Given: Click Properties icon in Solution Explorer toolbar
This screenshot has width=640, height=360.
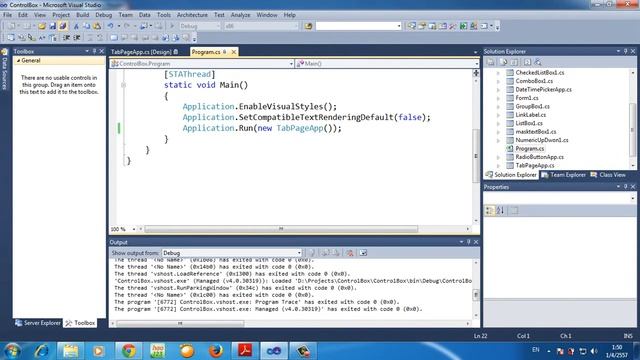Looking at the screenshot, I should click(x=491, y=62).
